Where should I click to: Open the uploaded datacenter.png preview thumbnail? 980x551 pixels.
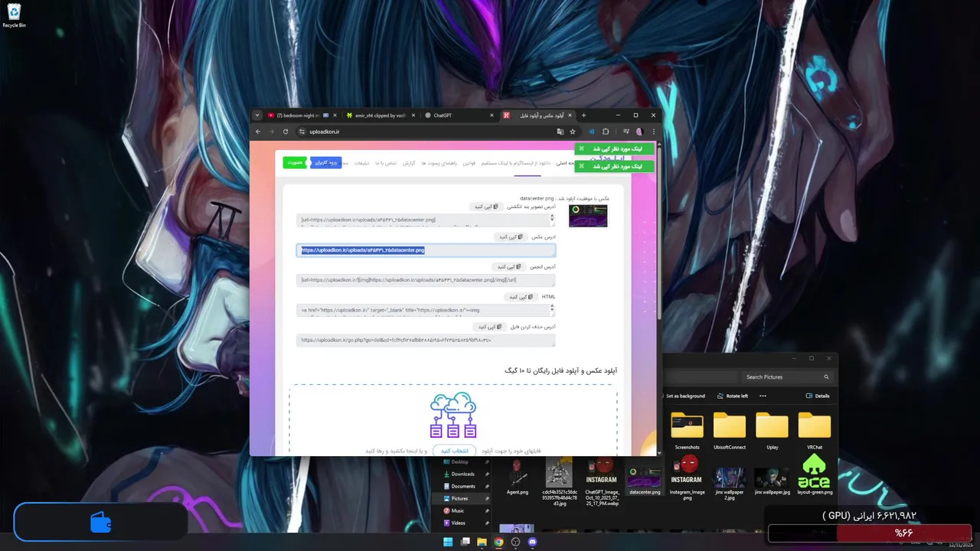[588, 216]
